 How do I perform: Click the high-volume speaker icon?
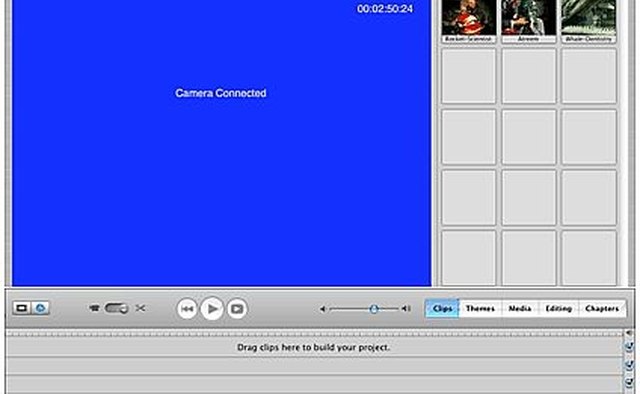coord(406,309)
